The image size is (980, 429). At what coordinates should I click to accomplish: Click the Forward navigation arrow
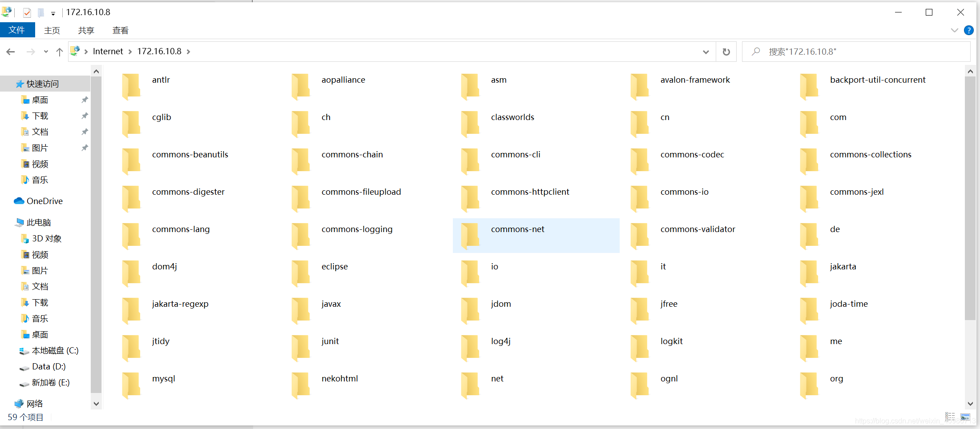(x=31, y=52)
